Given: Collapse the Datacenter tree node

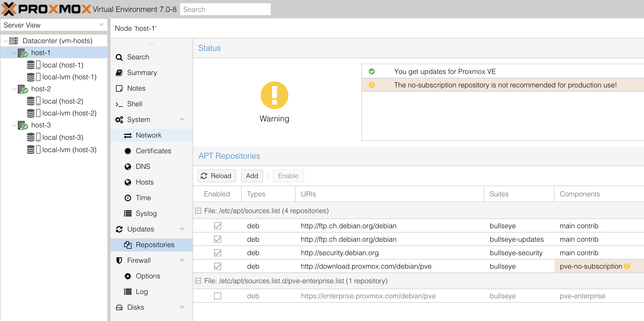Looking at the screenshot, I should pos(5,41).
